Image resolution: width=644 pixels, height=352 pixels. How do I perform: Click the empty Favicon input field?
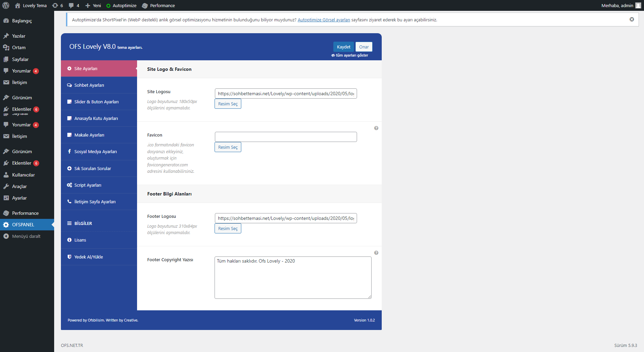(286, 137)
